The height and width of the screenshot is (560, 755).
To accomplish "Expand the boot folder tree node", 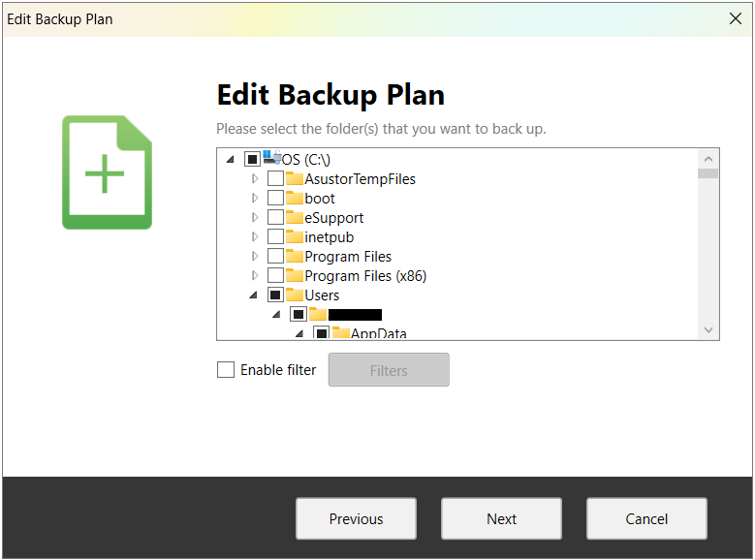I will coord(255,198).
